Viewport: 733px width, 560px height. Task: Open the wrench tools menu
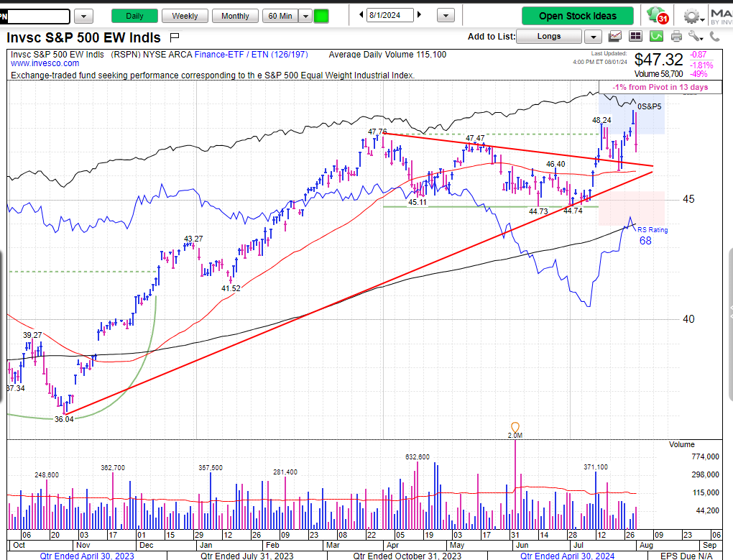(695, 36)
